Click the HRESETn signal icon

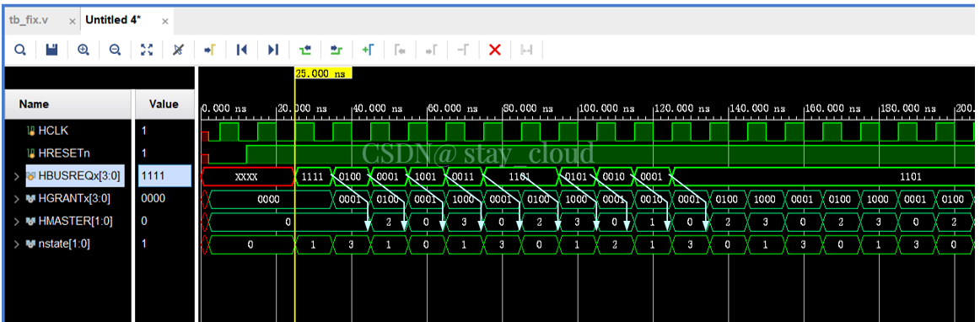30,153
